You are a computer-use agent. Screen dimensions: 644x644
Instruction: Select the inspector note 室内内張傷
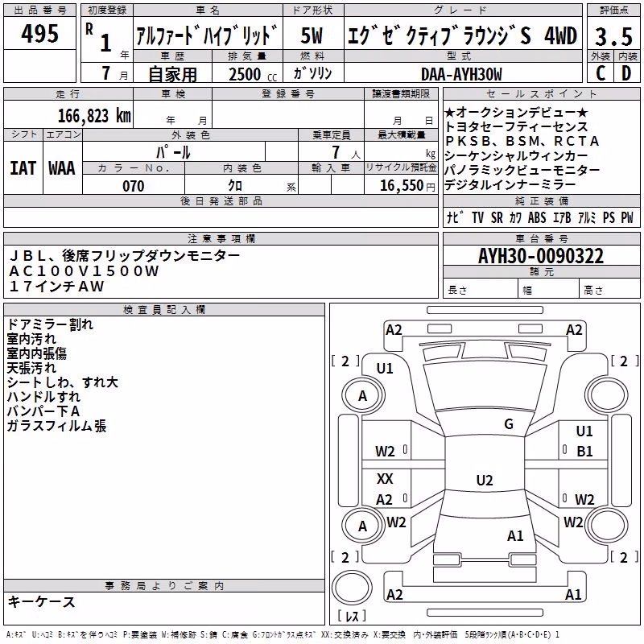coord(36,353)
